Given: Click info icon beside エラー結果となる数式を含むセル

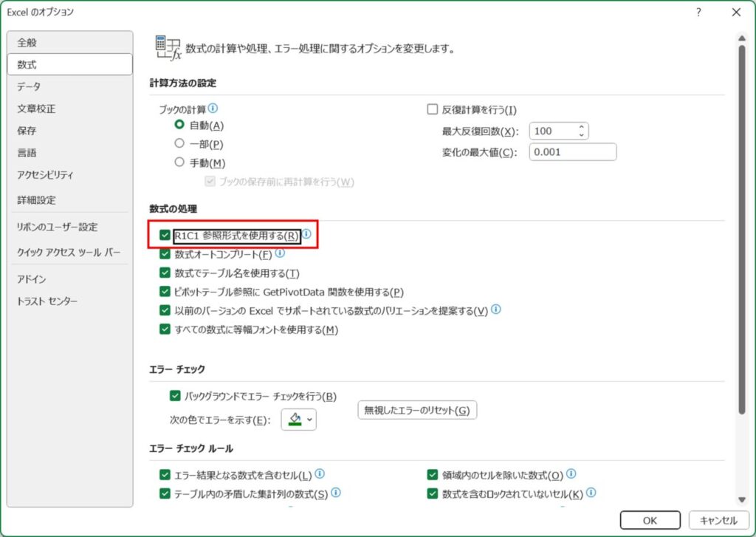Looking at the screenshot, I should click(320, 473).
